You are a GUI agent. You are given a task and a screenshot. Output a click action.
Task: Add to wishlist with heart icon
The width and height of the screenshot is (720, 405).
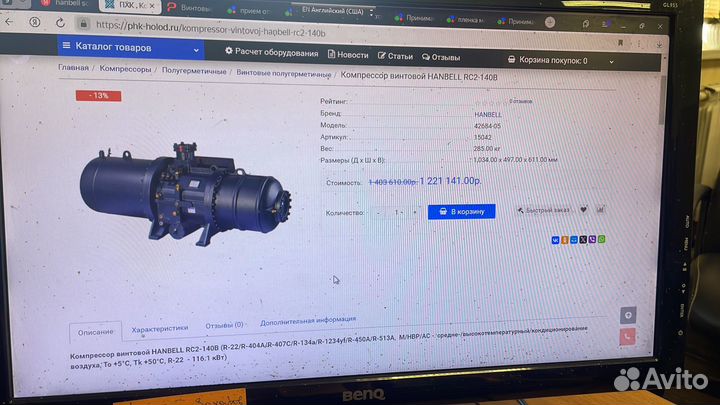pyautogui.click(x=583, y=209)
